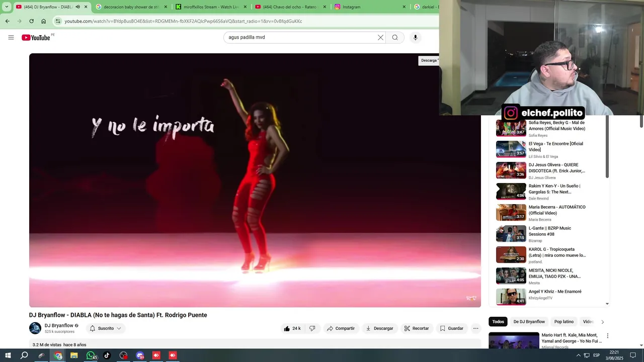Toggle the Suscrito subscription bell dropdown
This screenshot has height=362, width=644.
pyautogui.click(x=106, y=328)
